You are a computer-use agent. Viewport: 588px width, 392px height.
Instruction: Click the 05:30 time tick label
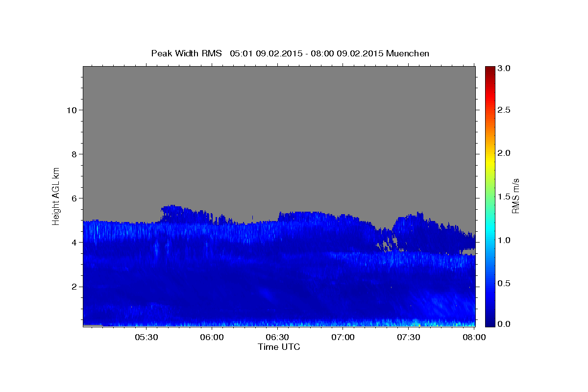click(x=147, y=337)
